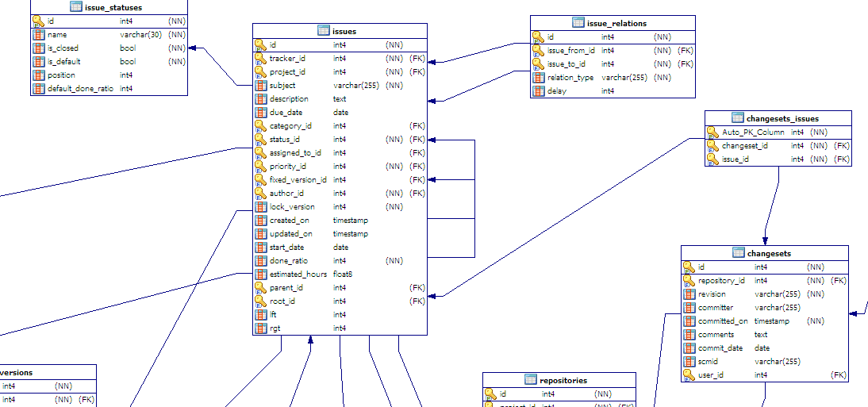The height and width of the screenshot is (407, 868).
Task: Select the default_done_ratio column
Action: tap(80, 89)
